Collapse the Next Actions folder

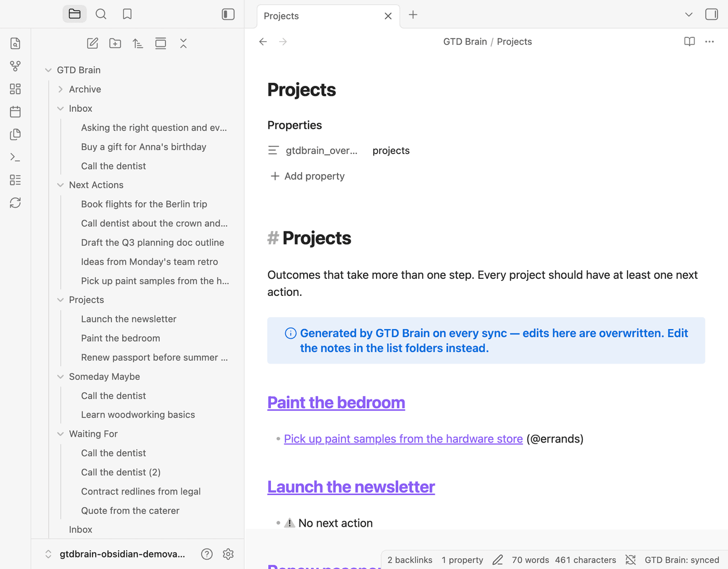[x=60, y=185]
